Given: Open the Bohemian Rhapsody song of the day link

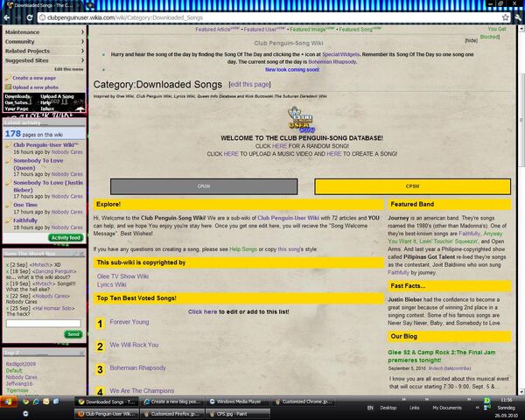Looking at the screenshot, I should 332,62.
